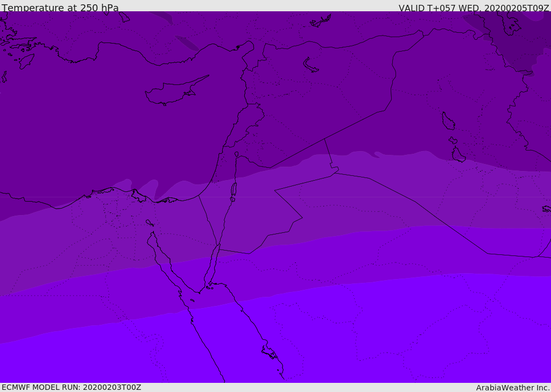Click the Sea of Galilee outline
The width and height of the screenshot is (551, 392).
(x=236, y=154)
